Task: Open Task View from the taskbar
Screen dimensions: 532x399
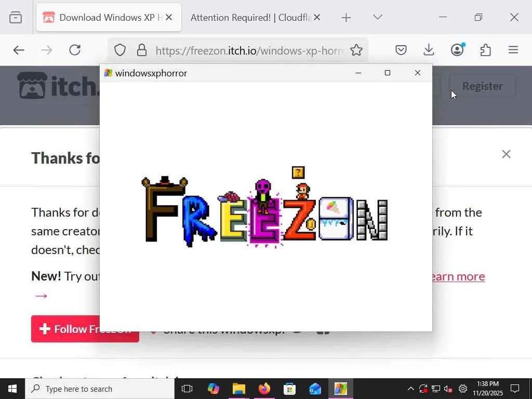Action: coord(187,389)
